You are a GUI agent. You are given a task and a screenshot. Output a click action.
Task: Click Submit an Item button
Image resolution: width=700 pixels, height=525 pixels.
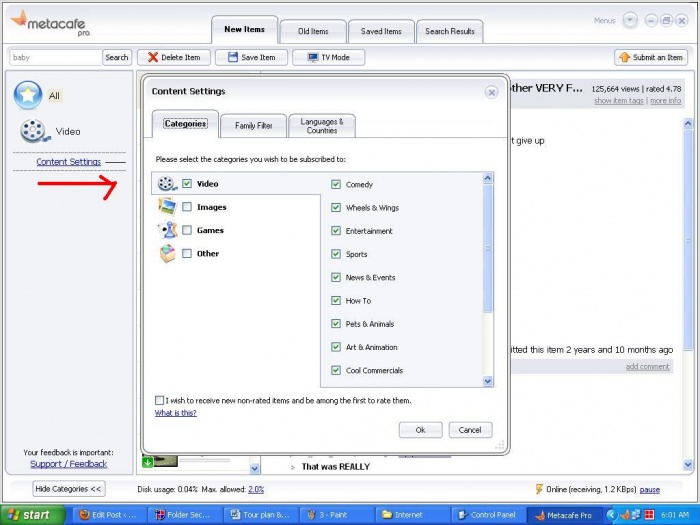point(651,57)
